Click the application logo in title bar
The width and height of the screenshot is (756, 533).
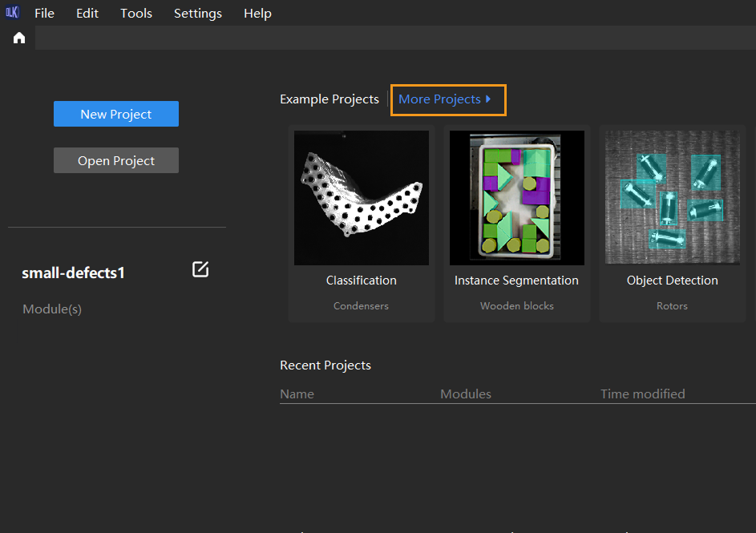pos(12,13)
